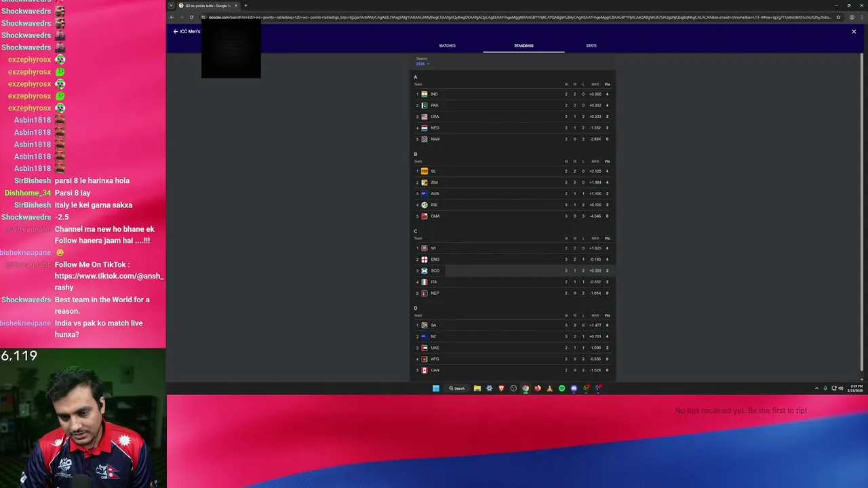Click the USA flag icon
The height and width of the screenshot is (488, 868).
(425, 117)
